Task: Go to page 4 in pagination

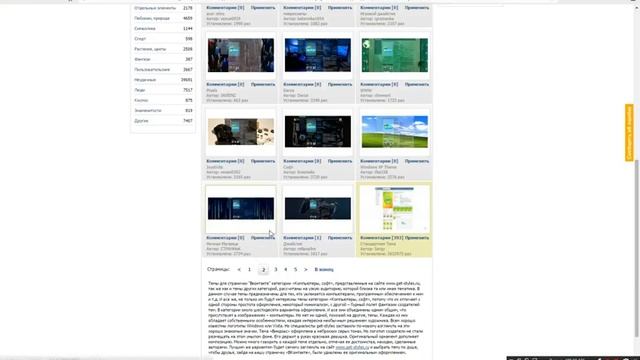Action: (x=286, y=269)
